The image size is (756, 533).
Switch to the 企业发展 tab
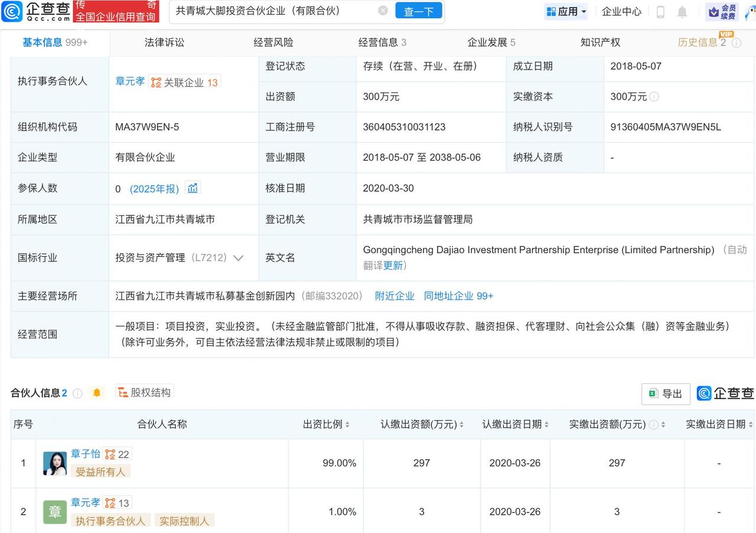point(491,42)
